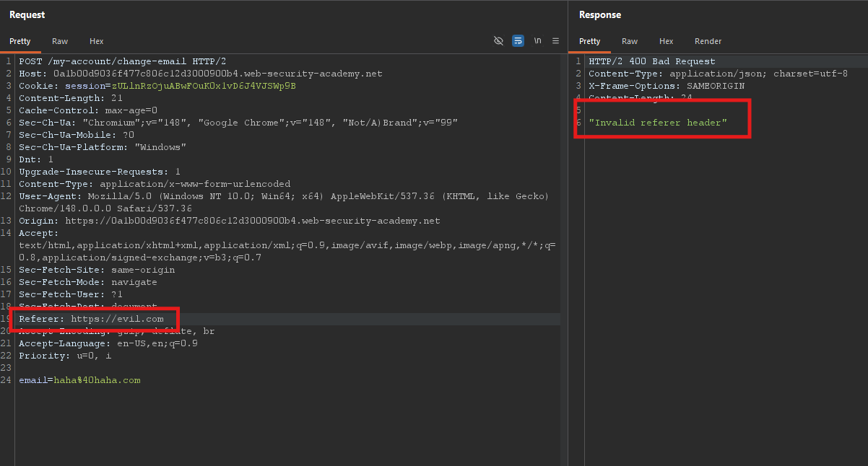This screenshot has height=466, width=868.
Task: Click the Sec-Fetch-Site: same-origin line
Action: point(97,270)
